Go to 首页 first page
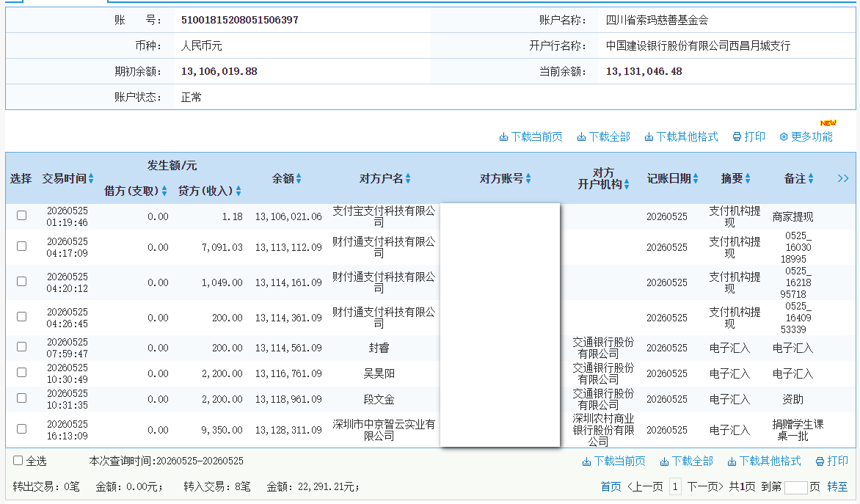 click(x=611, y=486)
